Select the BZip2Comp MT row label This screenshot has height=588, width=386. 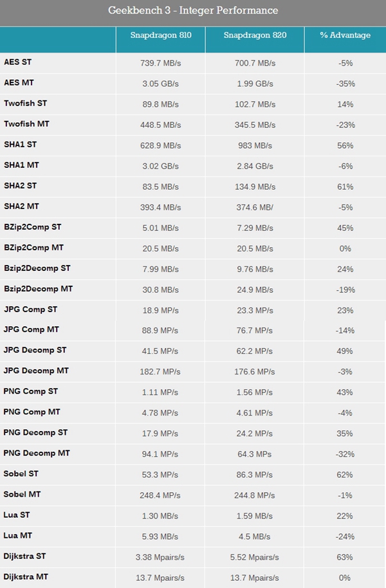coord(33,248)
